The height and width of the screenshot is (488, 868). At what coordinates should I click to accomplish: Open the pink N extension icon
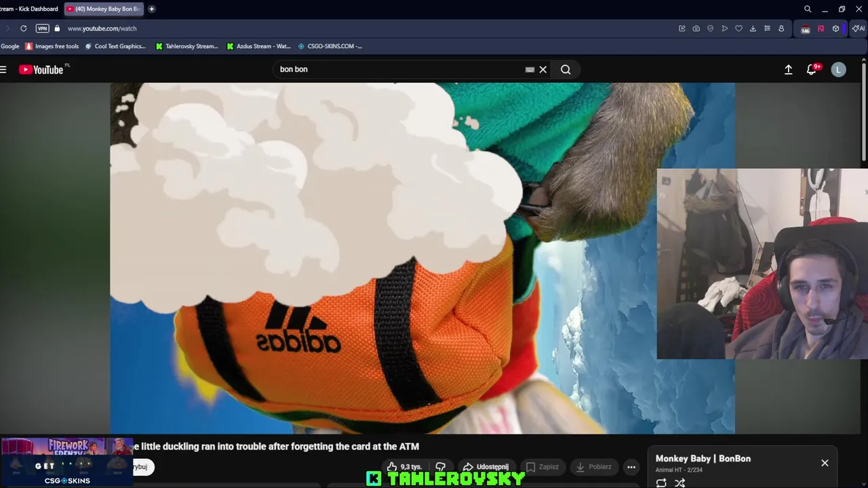tap(821, 28)
